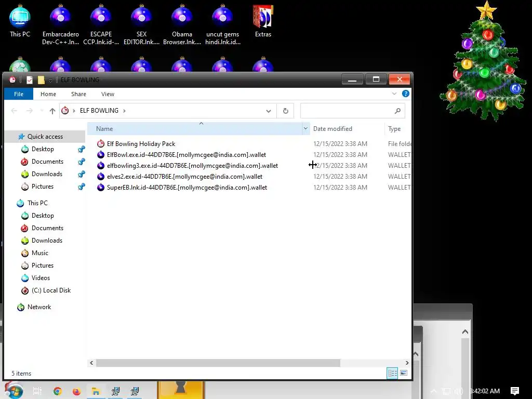Image resolution: width=532 pixels, height=399 pixels.
Task: Open Extras desktop icon
Action: 263,21
